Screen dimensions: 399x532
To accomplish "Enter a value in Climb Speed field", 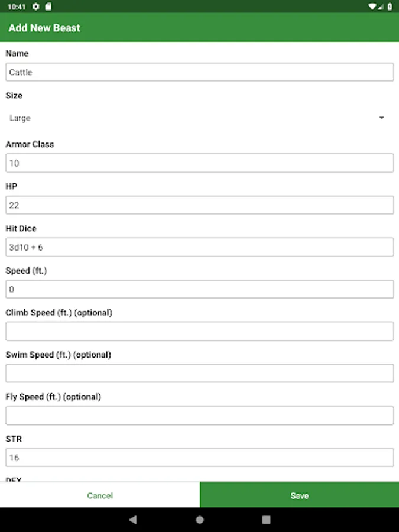I will tap(200, 331).
